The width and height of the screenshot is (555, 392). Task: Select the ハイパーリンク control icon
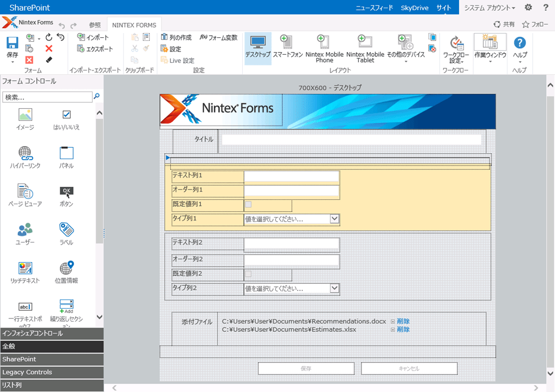pyautogui.click(x=25, y=153)
